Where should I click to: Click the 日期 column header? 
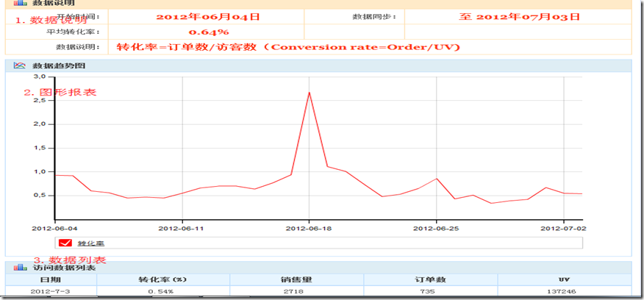51,280
